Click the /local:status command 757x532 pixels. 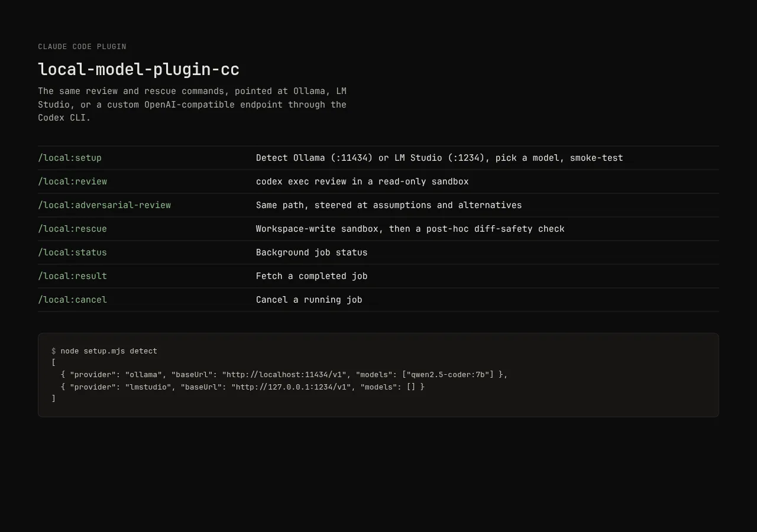(73, 252)
